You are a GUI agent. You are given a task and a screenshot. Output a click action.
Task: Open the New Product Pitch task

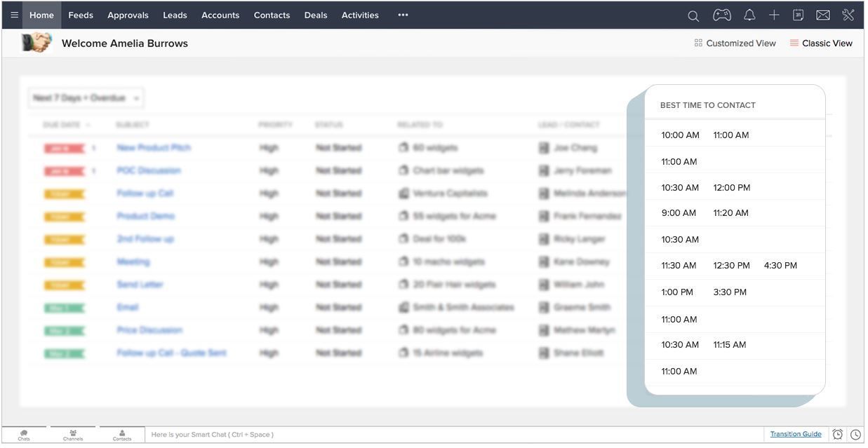click(x=154, y=148)
